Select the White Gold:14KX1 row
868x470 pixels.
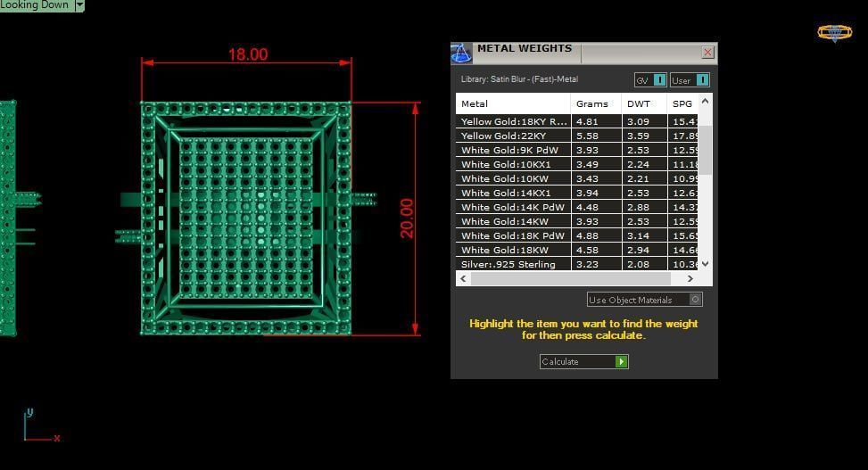(577, 193)
